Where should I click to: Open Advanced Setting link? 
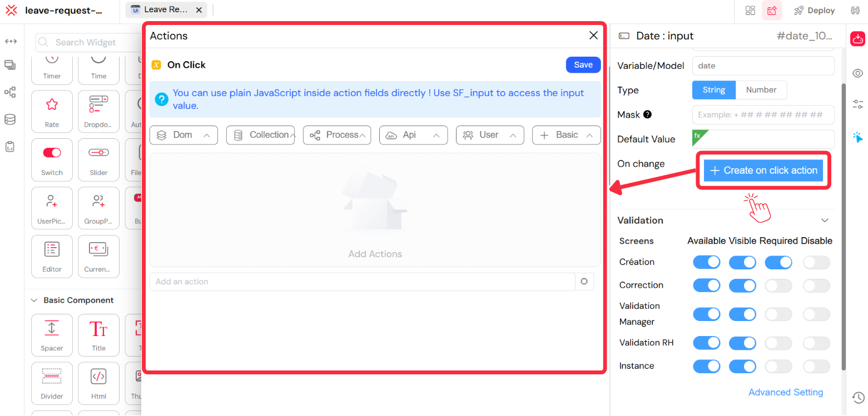[x=786, y=392]
